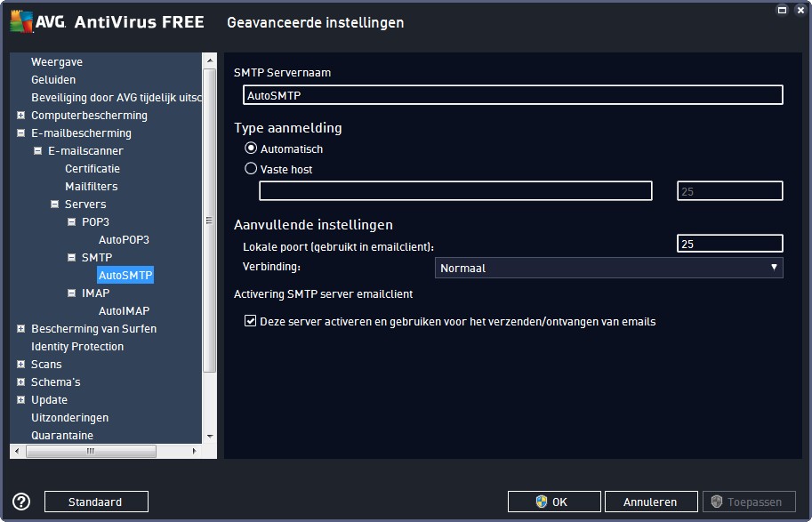Image resolution: width=812 pixels, height=522 pixels.
Task: Collapse the SMTP tree node
Action: (x=71, y=257)
